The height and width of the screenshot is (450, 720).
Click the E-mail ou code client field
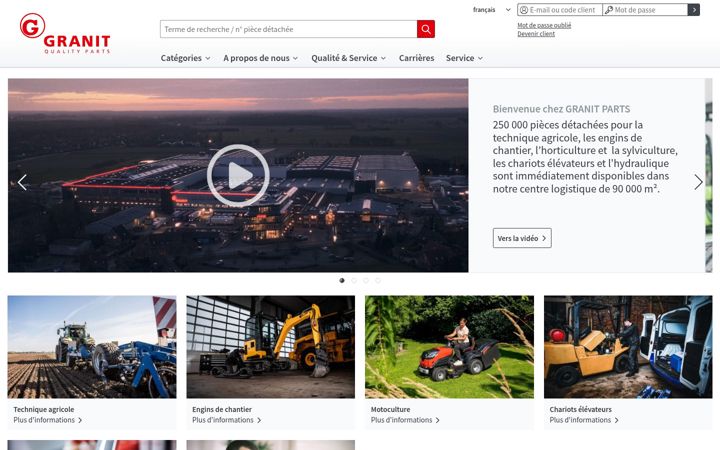coord(560,10)
